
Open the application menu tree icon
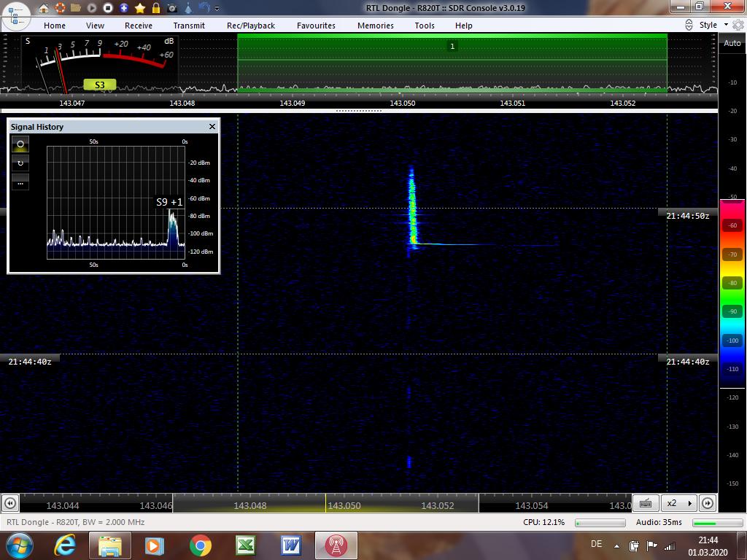tap(15, 16)
